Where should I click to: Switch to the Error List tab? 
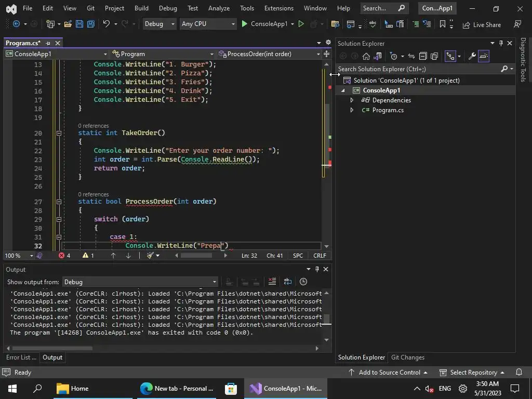21,357
